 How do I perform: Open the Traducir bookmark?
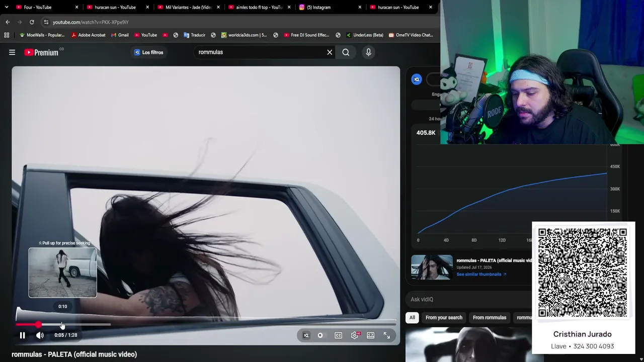pyautogui.click(x=194, y=35)
